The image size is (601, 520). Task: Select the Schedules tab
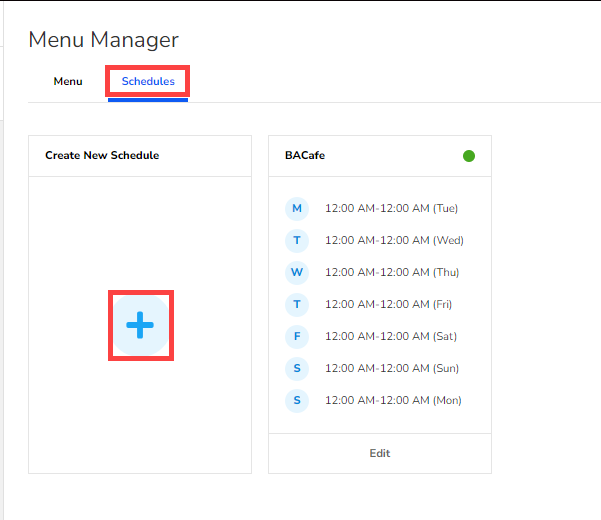pyautogui.click(x=148, y=81)
